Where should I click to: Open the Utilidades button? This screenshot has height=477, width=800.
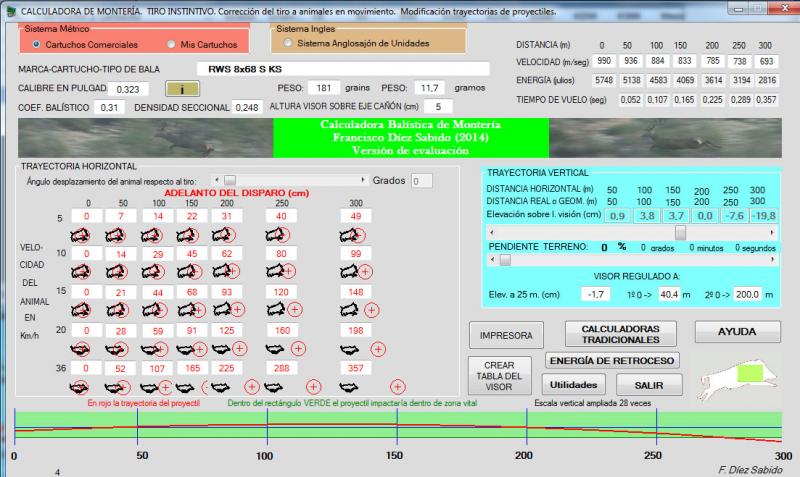(x=573, y=384)
